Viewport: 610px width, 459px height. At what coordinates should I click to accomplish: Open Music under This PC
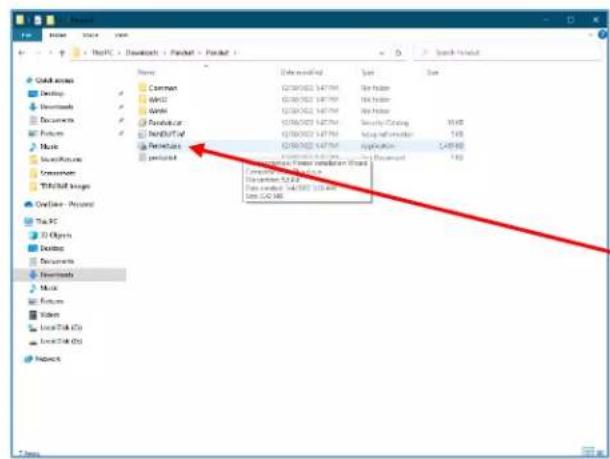(x=44, y=288)
